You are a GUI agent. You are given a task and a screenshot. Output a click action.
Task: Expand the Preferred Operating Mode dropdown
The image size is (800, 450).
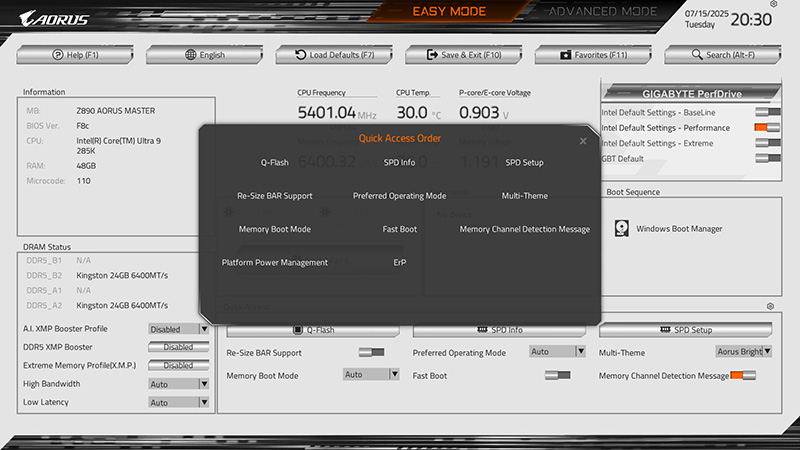click(x=579, y=352)
